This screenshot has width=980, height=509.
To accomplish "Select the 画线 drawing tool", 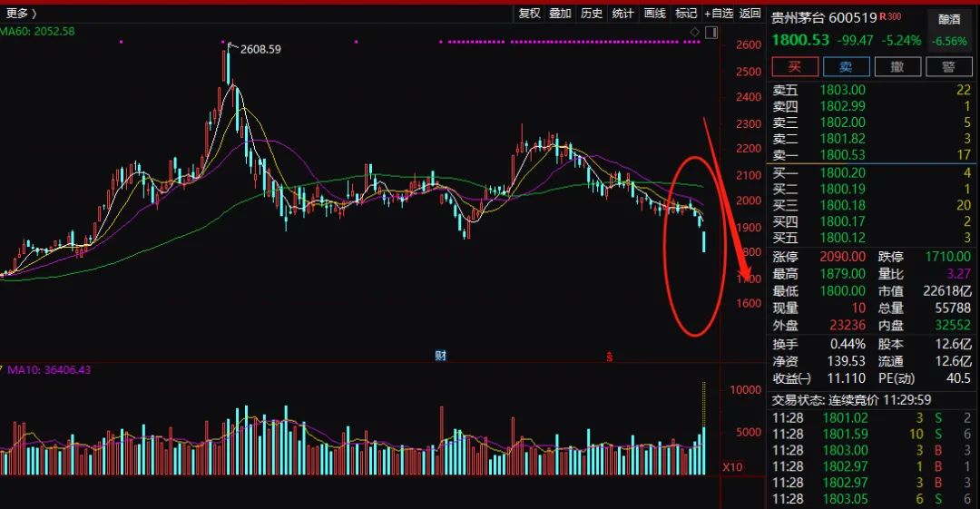I will pyautogui.click(x=654, y=13).
